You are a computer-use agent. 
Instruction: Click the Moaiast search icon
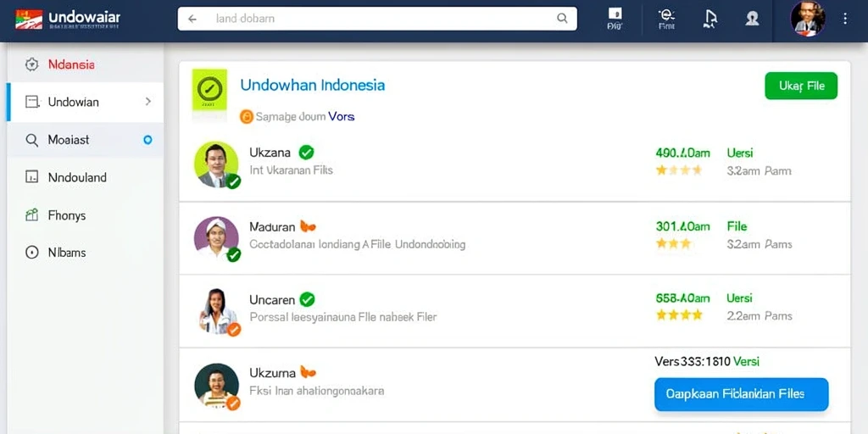pyautogui.click(x=32, y=140)
